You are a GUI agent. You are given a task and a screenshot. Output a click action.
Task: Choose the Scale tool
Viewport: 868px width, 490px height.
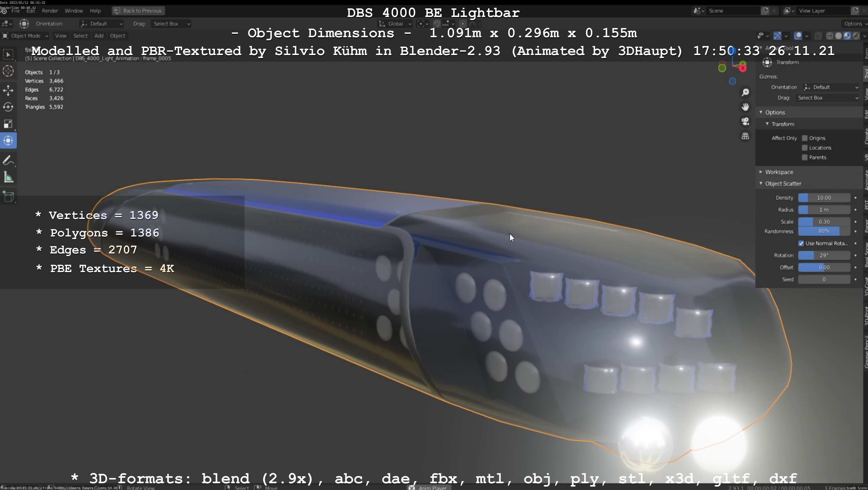[8, 124]
